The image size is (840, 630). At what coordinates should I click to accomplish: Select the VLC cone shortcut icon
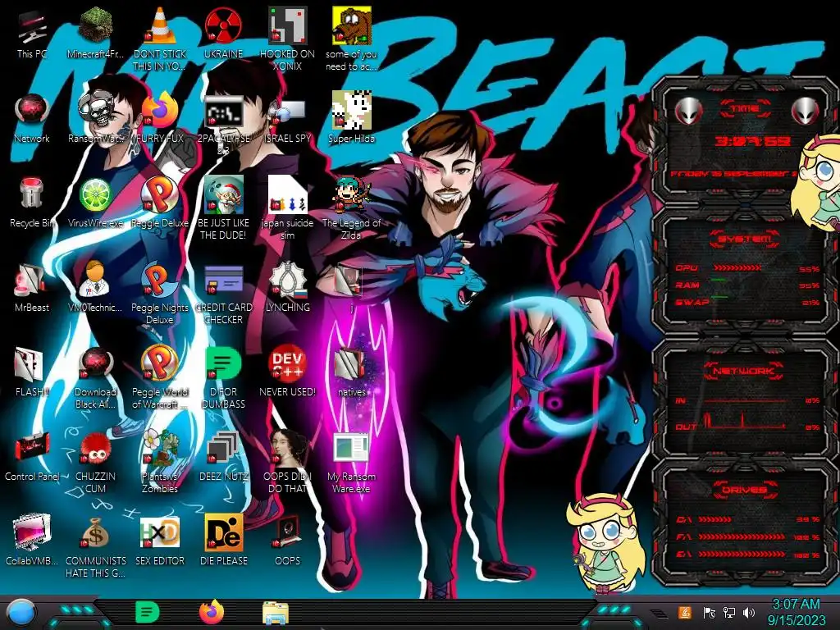(x=159, y=25)
